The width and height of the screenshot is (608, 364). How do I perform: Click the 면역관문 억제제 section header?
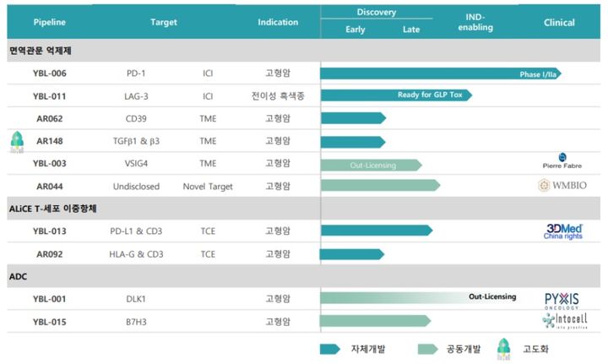point(42,52)
